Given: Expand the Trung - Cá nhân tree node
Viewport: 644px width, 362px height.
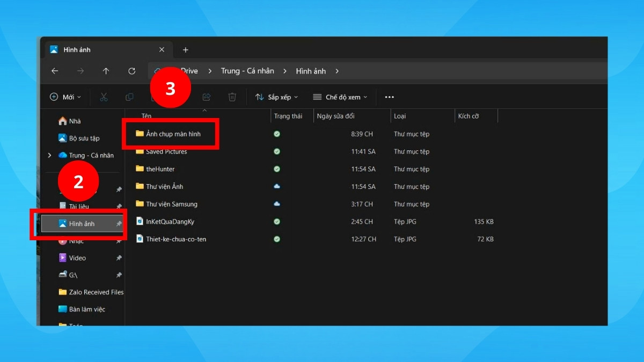Looking at the screenshot, I should [49, 156].
